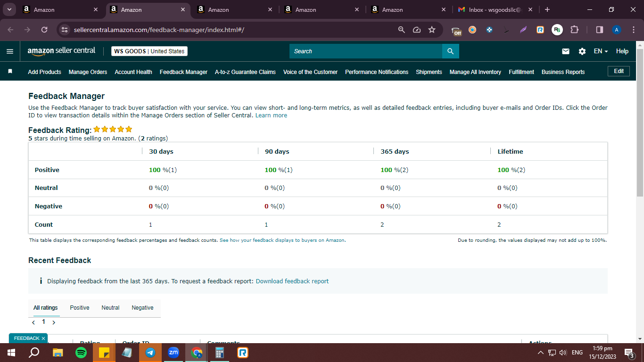Open Chrome's tab search dropdown arrow

click(9, 9)
